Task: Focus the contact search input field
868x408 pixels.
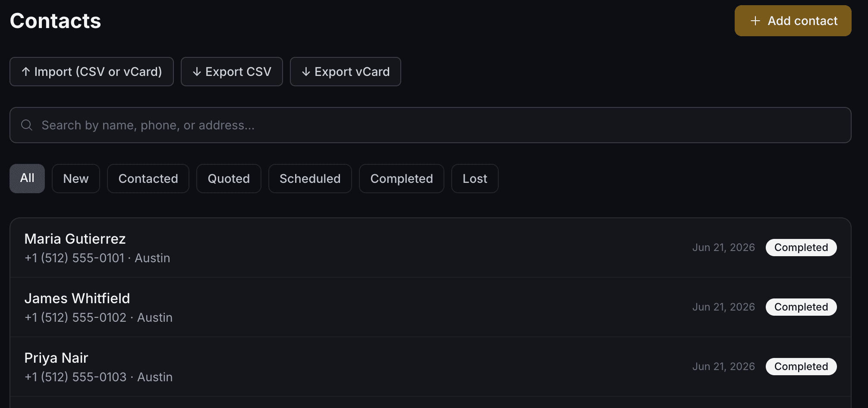Action: tap(430, 125)
